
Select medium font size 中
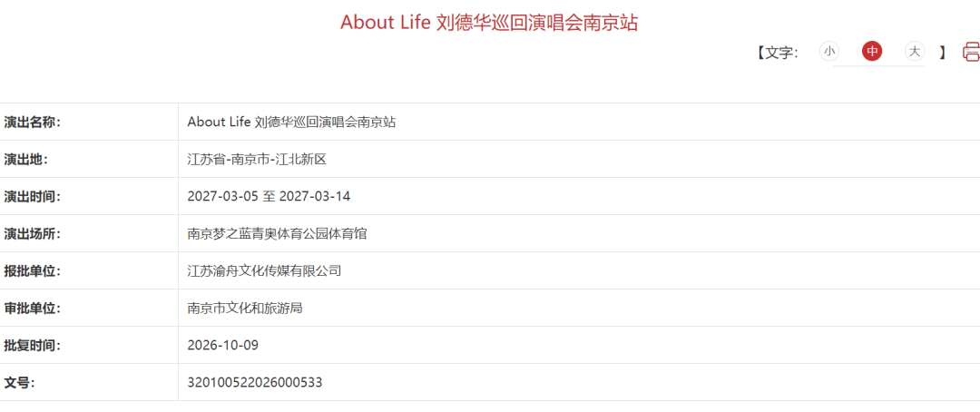tap(872, 51)
